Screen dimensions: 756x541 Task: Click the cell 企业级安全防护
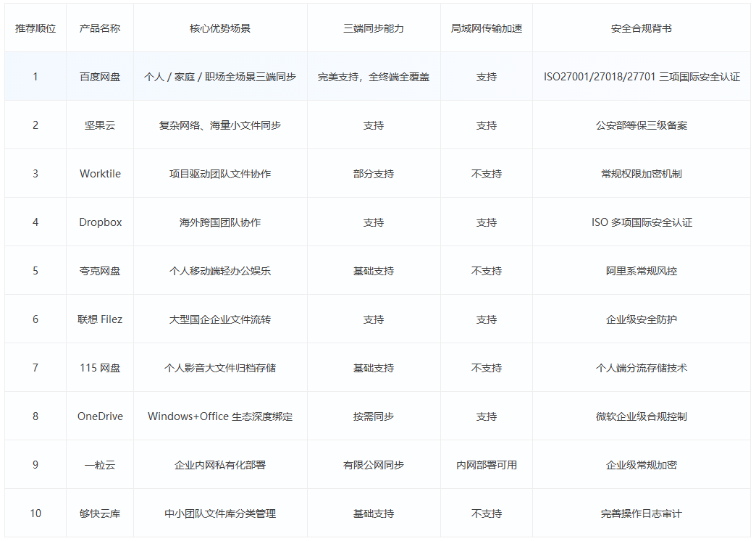[642, 319]
